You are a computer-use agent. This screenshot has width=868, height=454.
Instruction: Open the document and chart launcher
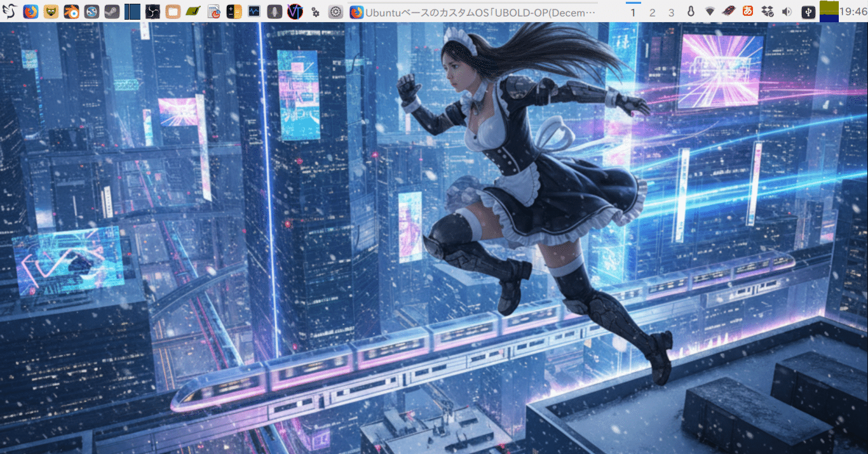tap(214, 11)
